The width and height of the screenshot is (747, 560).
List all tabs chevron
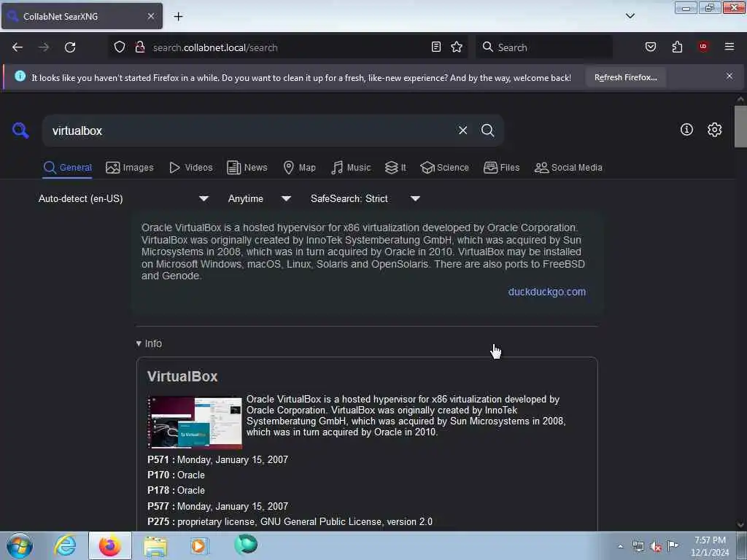pos(630,16)
